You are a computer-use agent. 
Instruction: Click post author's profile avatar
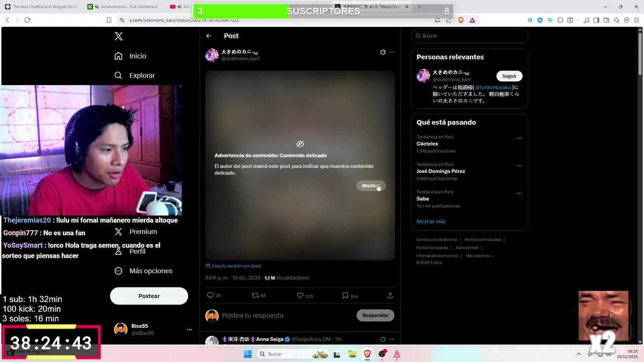pos(212,55)
